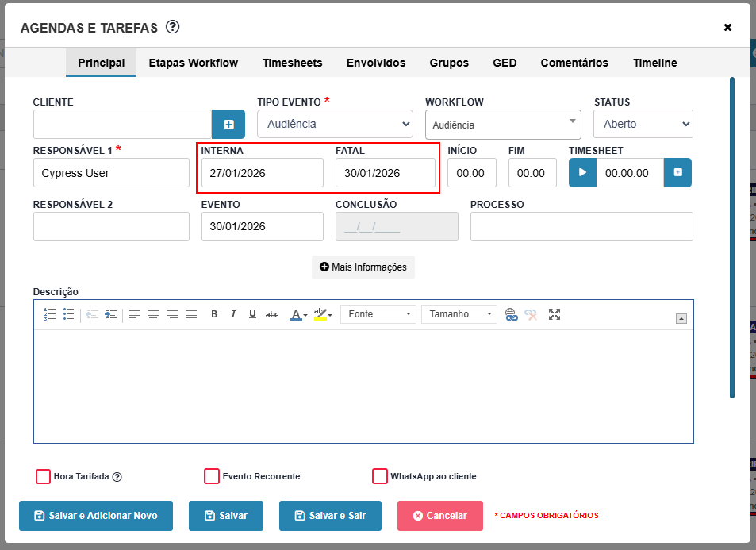Open the text color picker

point(298,314)
